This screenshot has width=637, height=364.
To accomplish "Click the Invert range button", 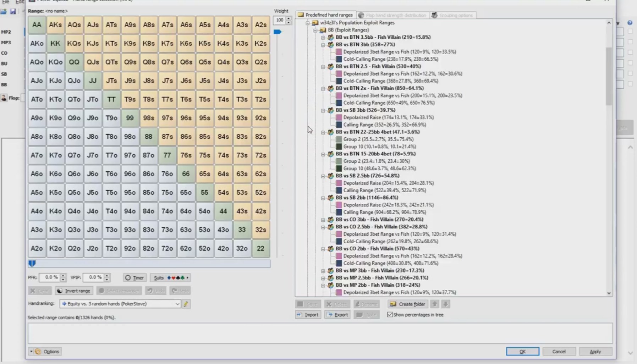I will [x=74, y=291].
